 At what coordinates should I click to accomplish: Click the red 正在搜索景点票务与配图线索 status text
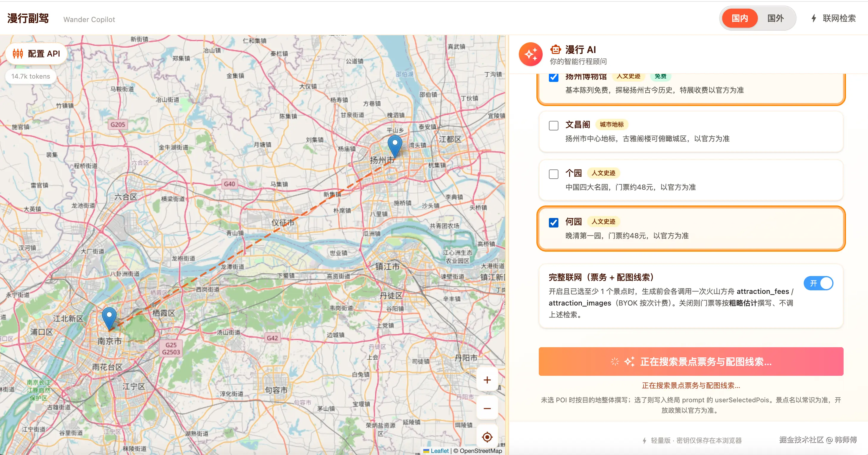[x=691, y=386]
